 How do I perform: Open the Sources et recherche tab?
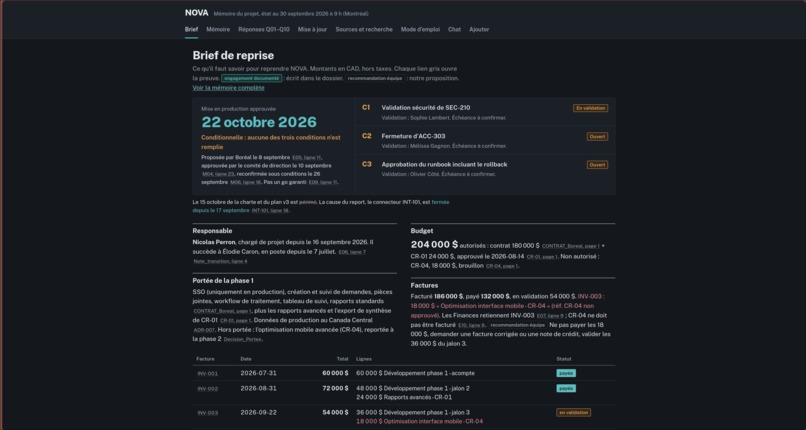(364, 29)
